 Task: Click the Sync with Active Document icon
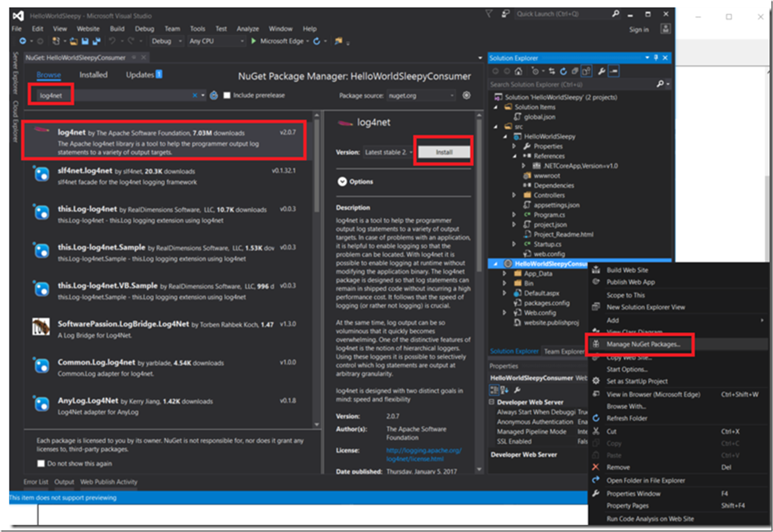tap(552, 71)
